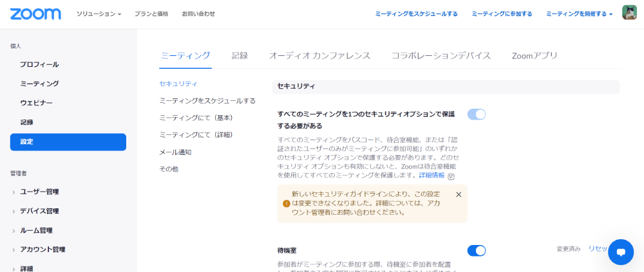Click プランと価格 in the header
Image resolution: width=644 pixels, height=272 pixels.
151,14
